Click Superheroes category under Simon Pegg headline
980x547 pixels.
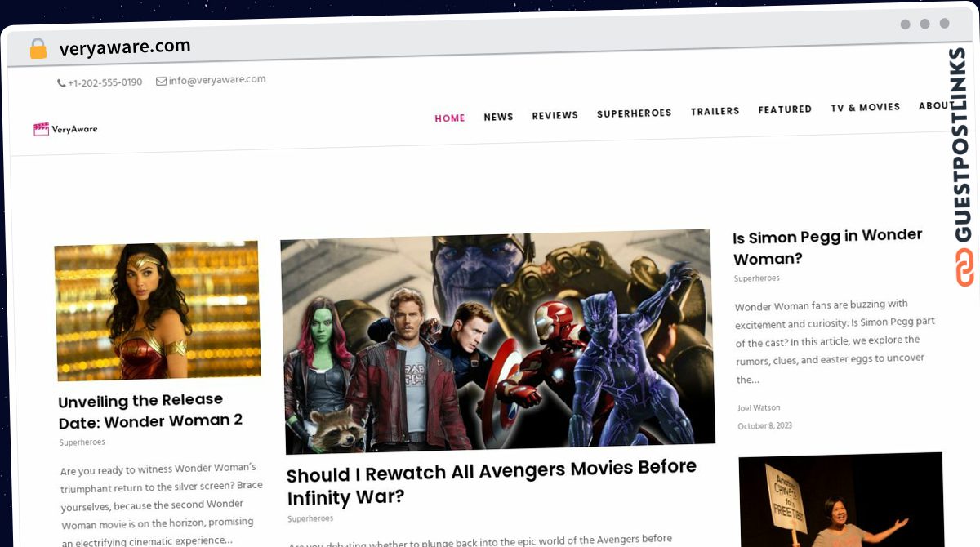(756, 278)
